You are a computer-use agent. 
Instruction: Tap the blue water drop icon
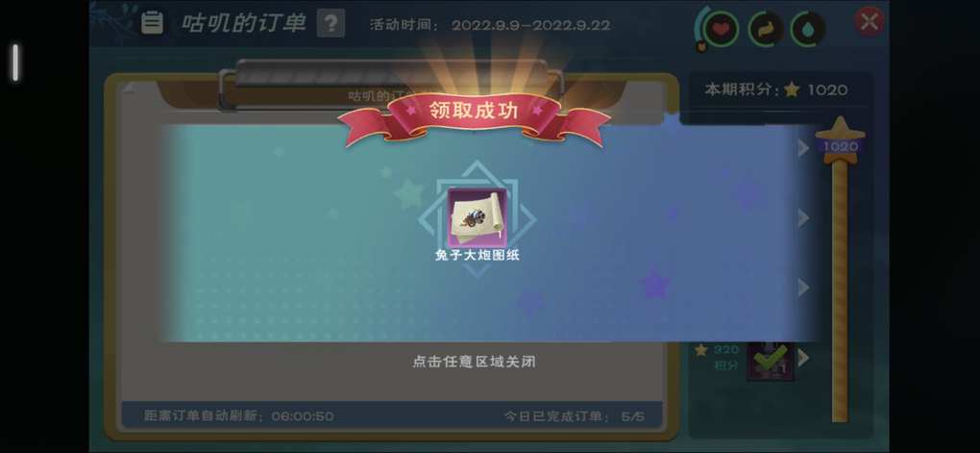tap(808, 29)
